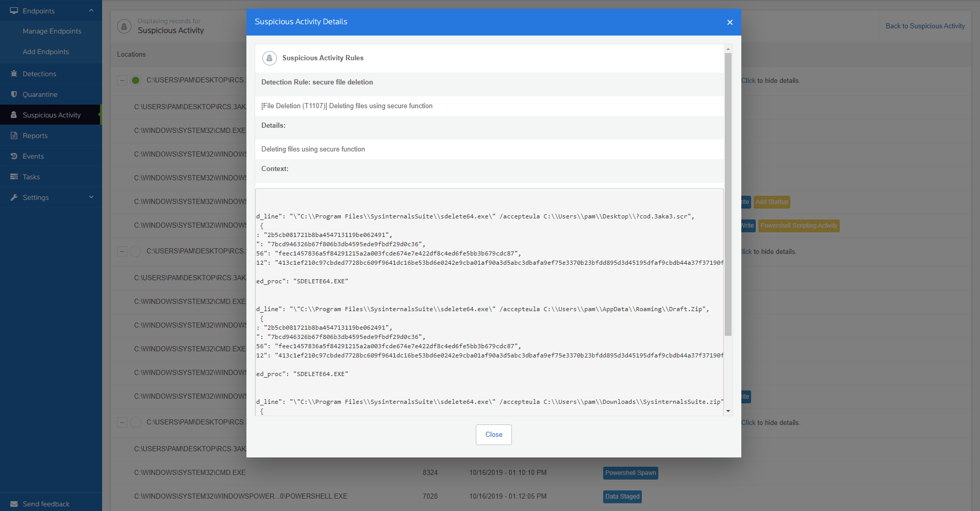This screenshot has width=980, height=511.
Task: Open Manage Endpoints in sidebar
Action: (52, 31)
